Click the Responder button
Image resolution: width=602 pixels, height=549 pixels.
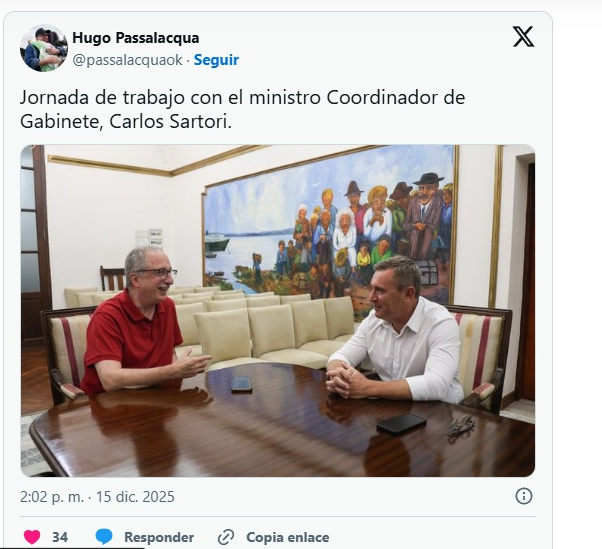(x=159, y=537)
